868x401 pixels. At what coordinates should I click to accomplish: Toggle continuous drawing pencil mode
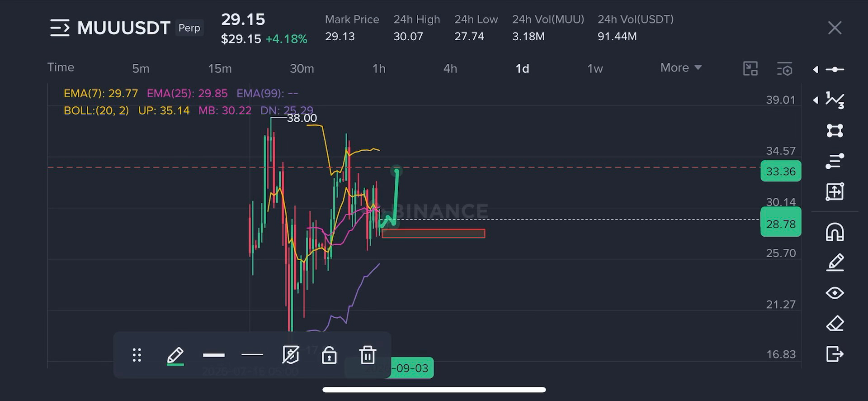click(x=835, y=263)
